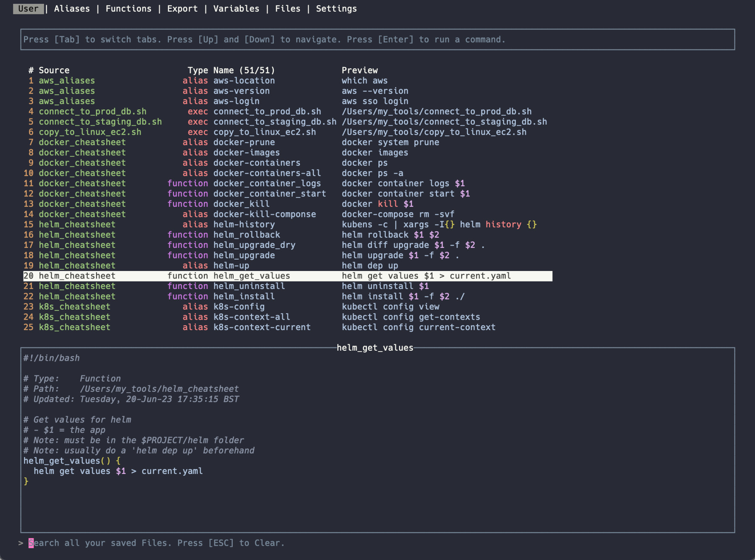Select the Export tab
Image resolution: width=755 pixels, height=560 pixels.
pos(182,9)
